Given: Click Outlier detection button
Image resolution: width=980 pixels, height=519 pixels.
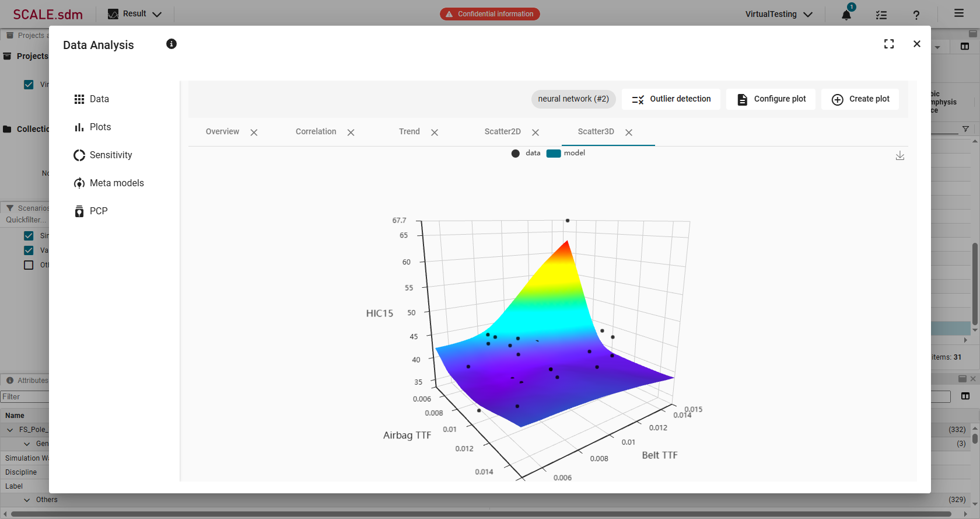Looking at the screenshot, I should [x=671, y=99].
